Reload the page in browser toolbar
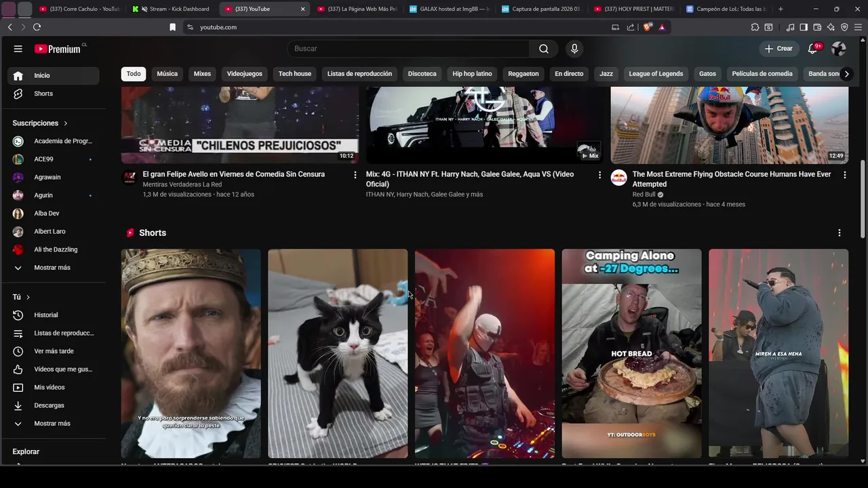Screen dimensions: 868x488 [x=37, y=27]
